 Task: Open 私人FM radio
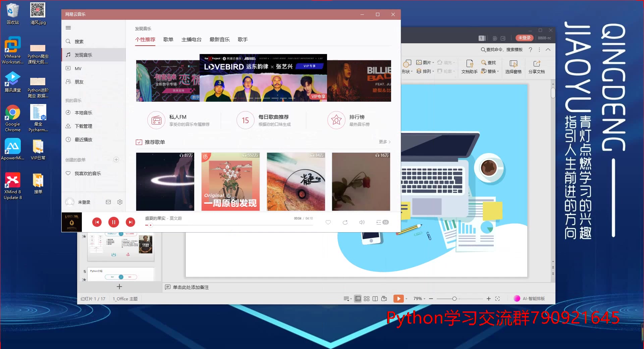click(x=178, y=120)
